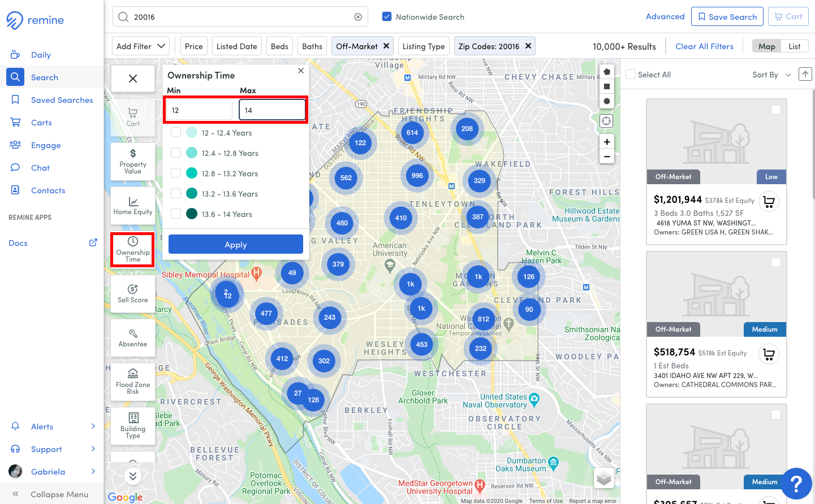This screenshot has width=815, height=504.
Task: Check the 12.4 - 12.8 Years option
Action: 176,153
